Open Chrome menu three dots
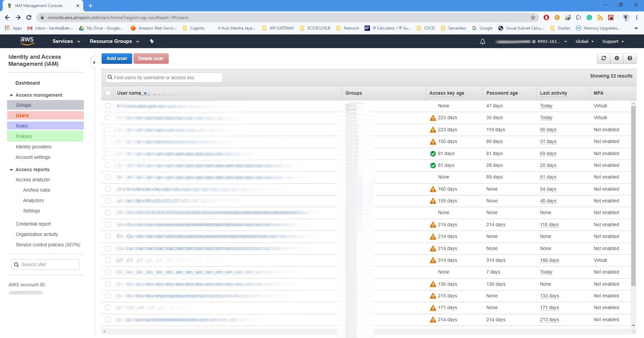Image resolution: width=644 pixels, height=338 pixels. click(x=637, y=17)
